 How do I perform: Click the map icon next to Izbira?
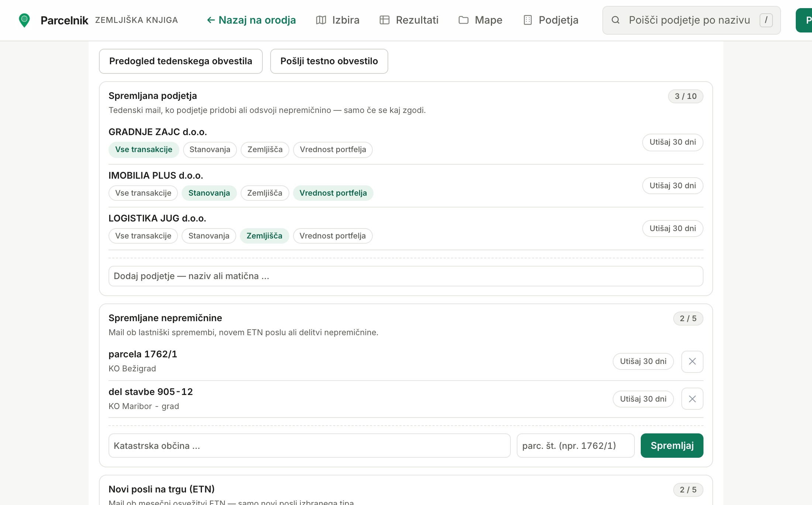321,20
